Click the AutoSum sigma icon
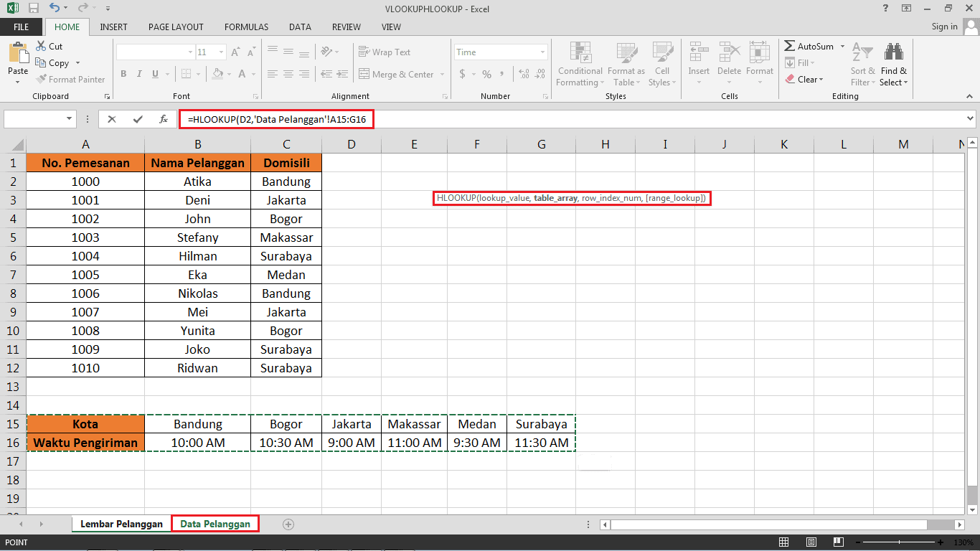The width and height of the screenshot is (980, 551). coord(790,46)
